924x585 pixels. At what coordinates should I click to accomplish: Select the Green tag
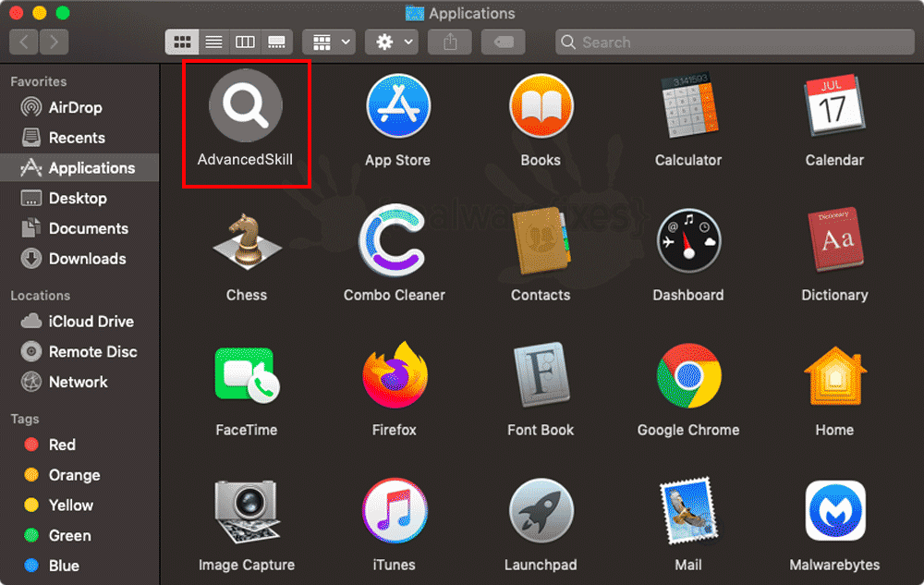79,535
